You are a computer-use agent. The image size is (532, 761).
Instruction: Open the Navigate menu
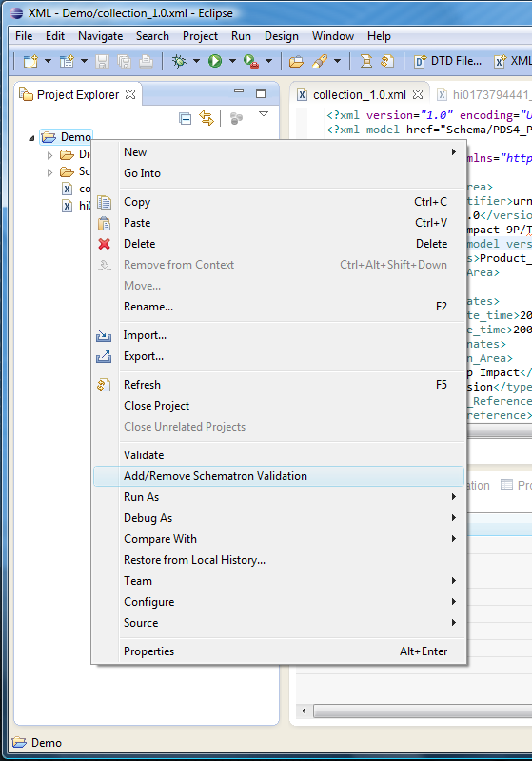[100, 36]
